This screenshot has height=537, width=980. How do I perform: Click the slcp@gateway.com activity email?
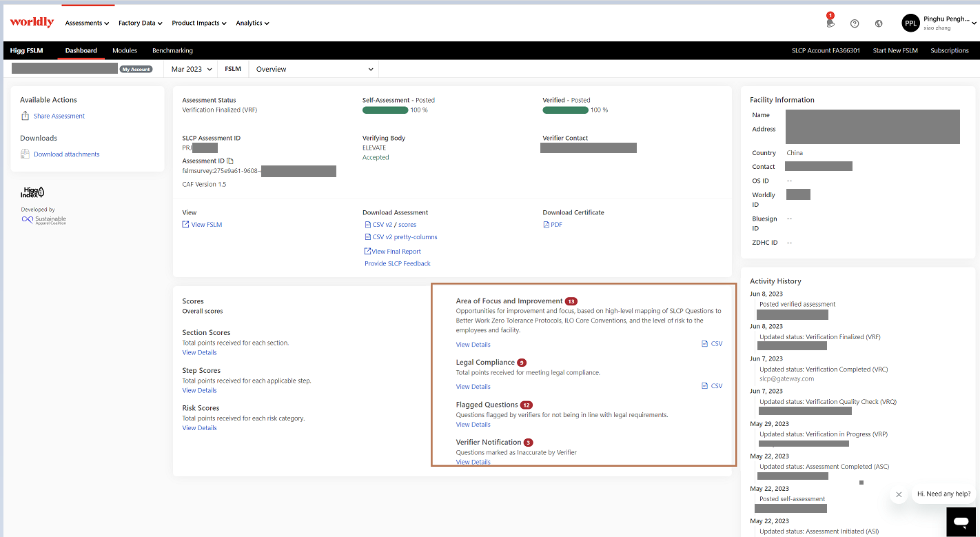(786, 378)
